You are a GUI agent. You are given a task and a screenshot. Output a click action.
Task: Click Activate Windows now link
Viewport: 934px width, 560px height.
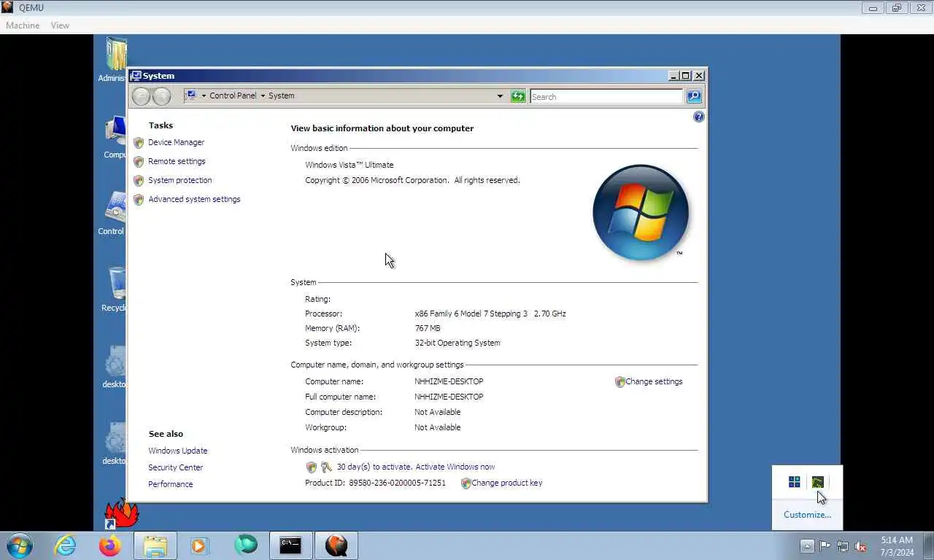pos(455,467)
